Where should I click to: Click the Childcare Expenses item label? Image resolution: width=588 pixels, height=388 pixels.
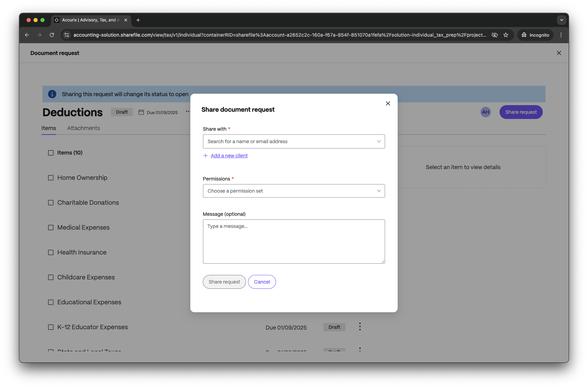click(x=86, y=277)
